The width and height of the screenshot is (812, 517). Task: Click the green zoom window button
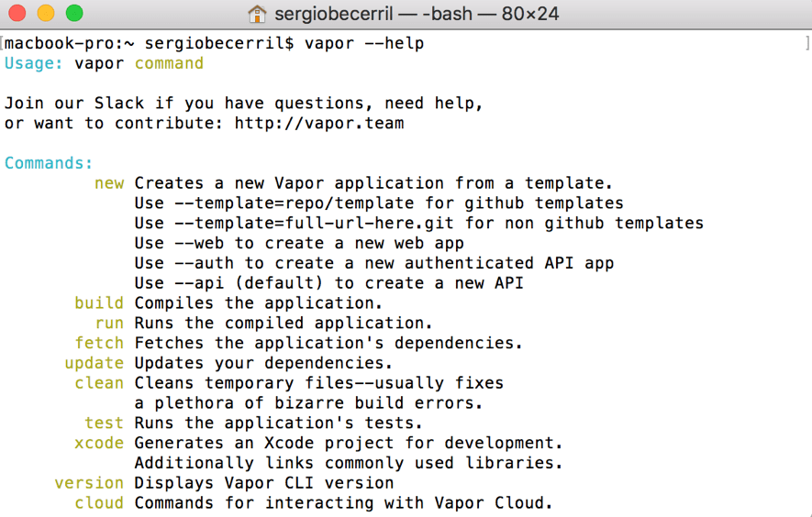click(74, 13)
